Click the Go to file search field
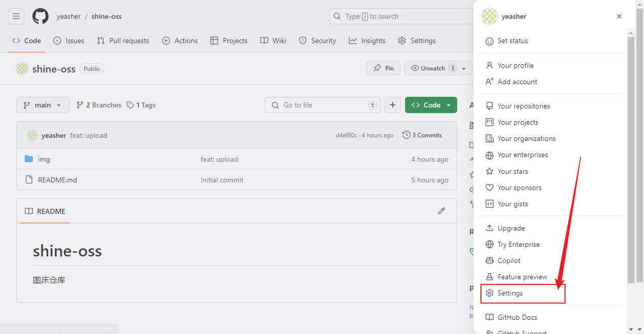Image resolution: width=644 pixels, height=334 pixels. click(x=323, y=105)
